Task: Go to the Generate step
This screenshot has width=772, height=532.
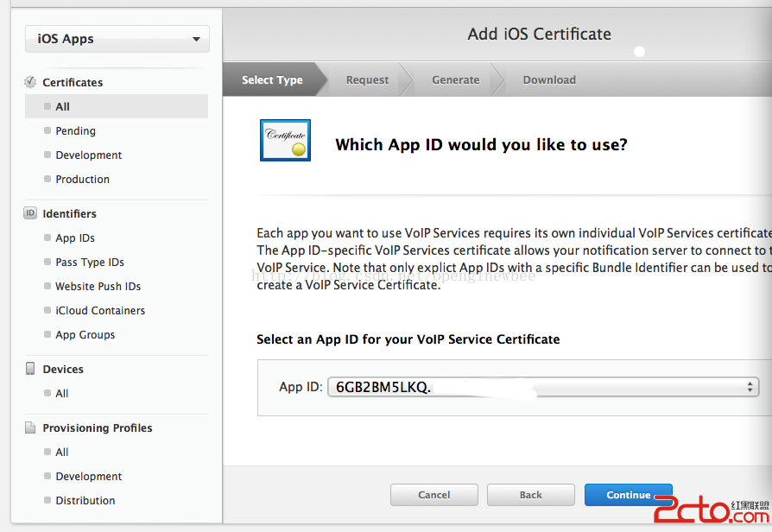Action: pyautogui.click(x=455, y=79)
